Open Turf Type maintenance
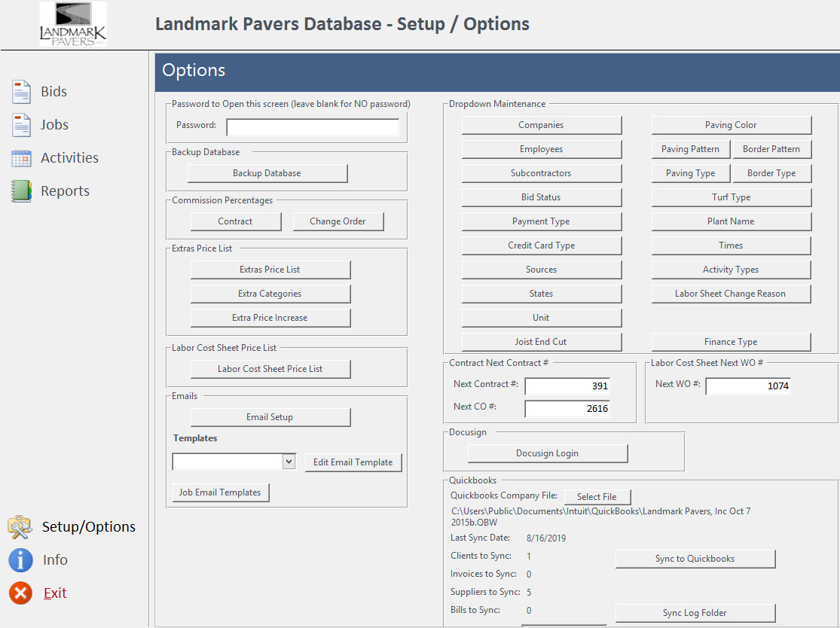Screen dimensions: 840x628 [732, 197]
